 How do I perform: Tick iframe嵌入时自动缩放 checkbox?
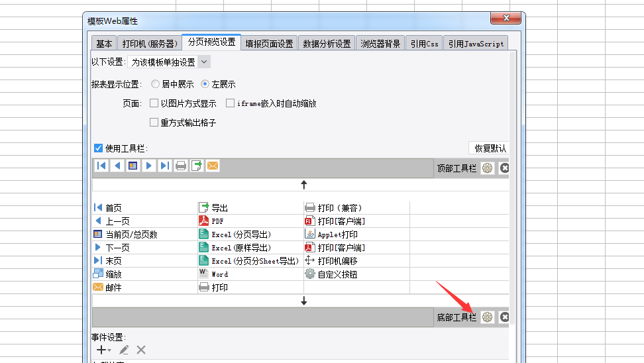231,103
